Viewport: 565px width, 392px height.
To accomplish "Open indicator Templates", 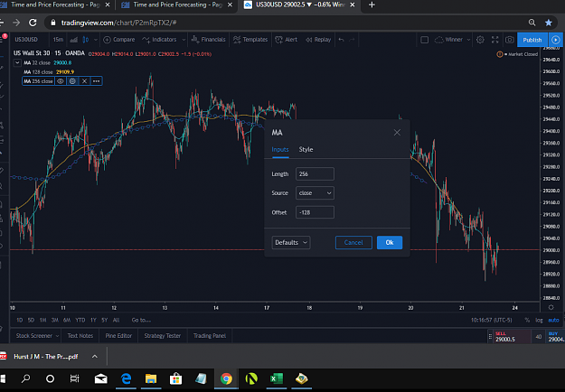I will [250, 40].
